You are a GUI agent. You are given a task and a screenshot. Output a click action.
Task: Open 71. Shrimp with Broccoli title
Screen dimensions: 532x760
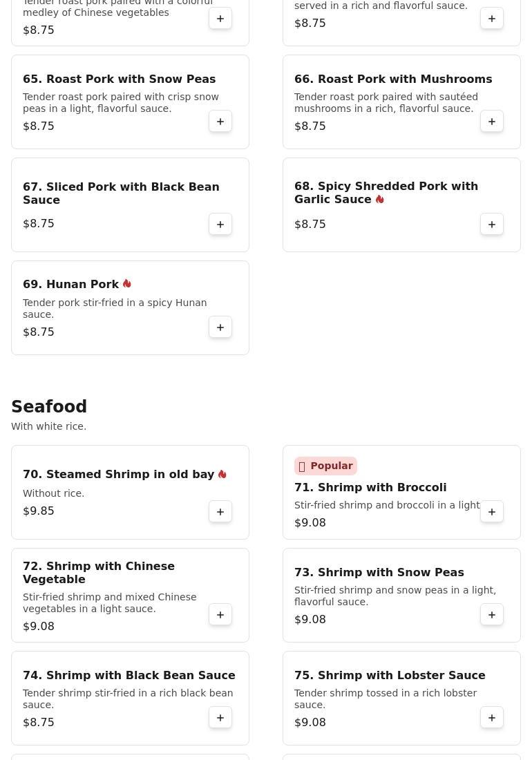click(370, 487)
